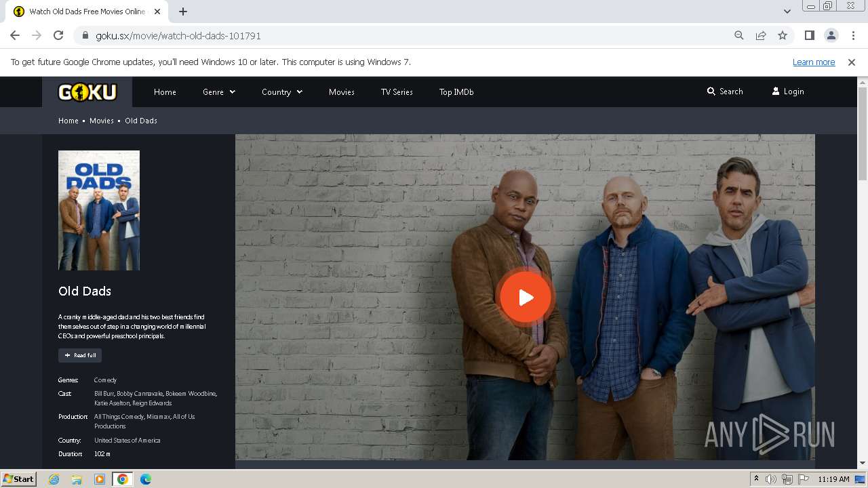Viewport: 868px width, 488px height.
Task: Dismiss the Chrome update notification bar
Action: [852, 62]
